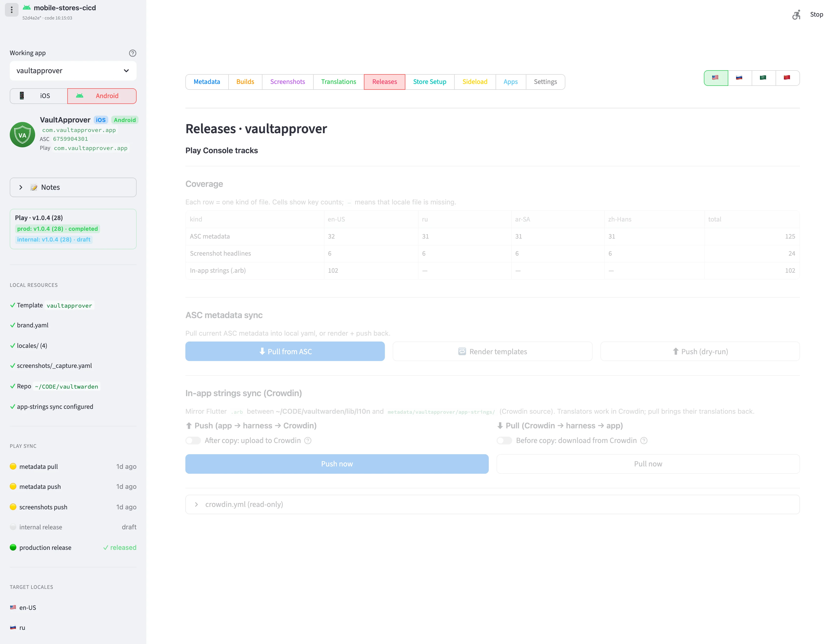839x644 pixels.
Task: Click the Repo path ~/CODE/vaultwarden
Action: click(x=67, y=386)
